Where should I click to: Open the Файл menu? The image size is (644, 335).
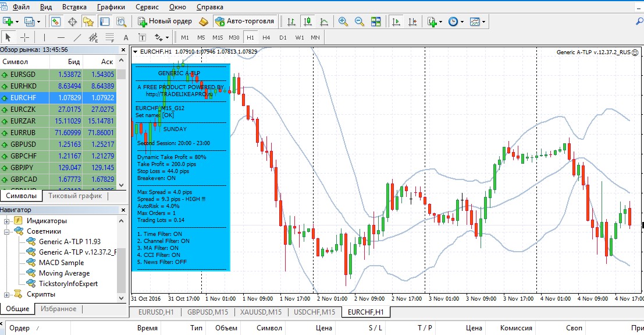pos(21,7)
